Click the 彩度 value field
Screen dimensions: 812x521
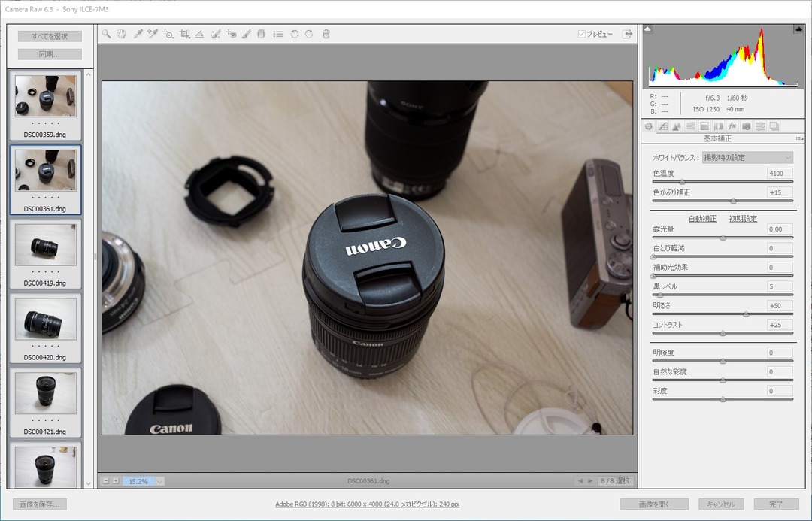pyautogui.click(x=780, y=391)
